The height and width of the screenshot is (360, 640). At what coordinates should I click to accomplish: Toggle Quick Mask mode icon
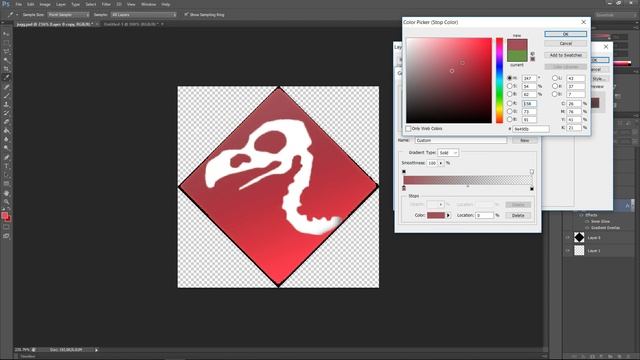pyautogui.click(x=6, y=227)
